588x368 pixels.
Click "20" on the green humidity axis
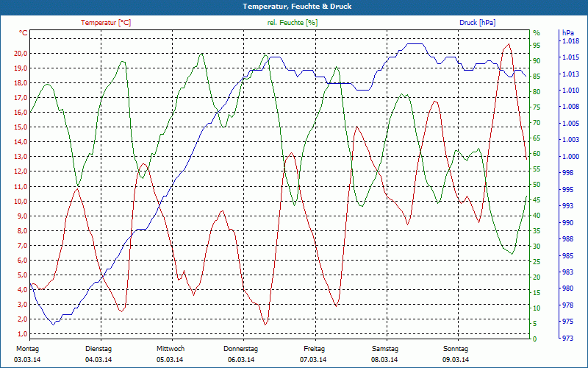pyautogui.click(x=537, y=277)
